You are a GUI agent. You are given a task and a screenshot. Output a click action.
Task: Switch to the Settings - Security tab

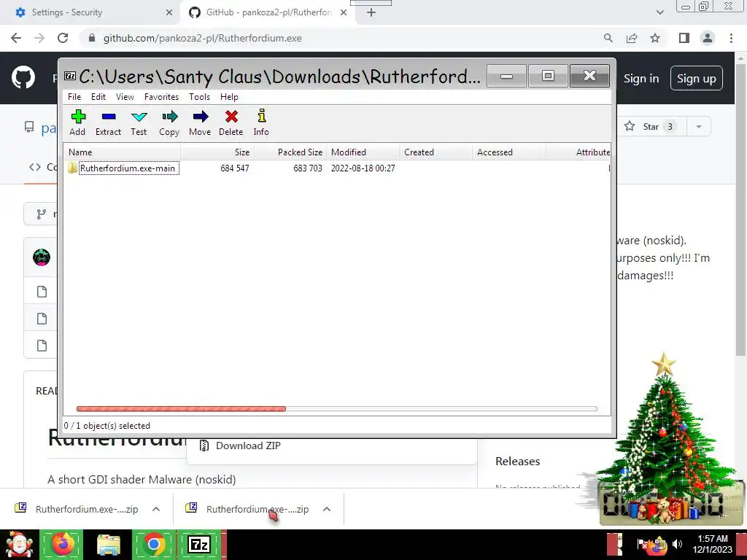(x=90, y=12)
